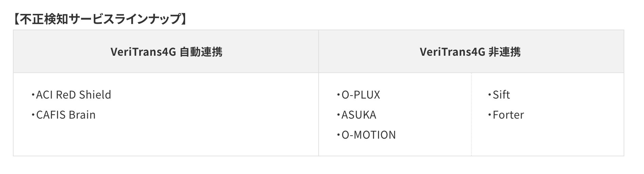Open the Sift entry

pyautogui.click(x=501, y=94)
